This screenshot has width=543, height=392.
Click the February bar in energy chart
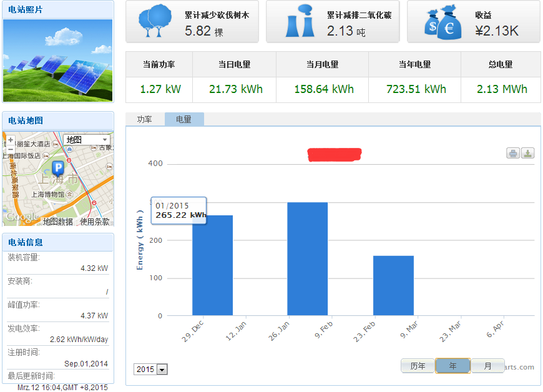pyautogui.click(x=307, y=258)
